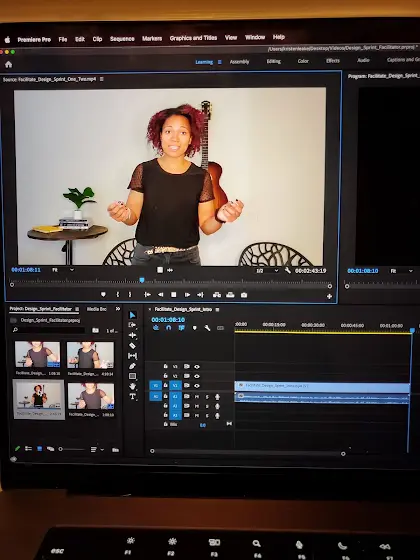Screen dimensions: 420x560
Task: Select the Slip tool
Action: tap(132, 356)
